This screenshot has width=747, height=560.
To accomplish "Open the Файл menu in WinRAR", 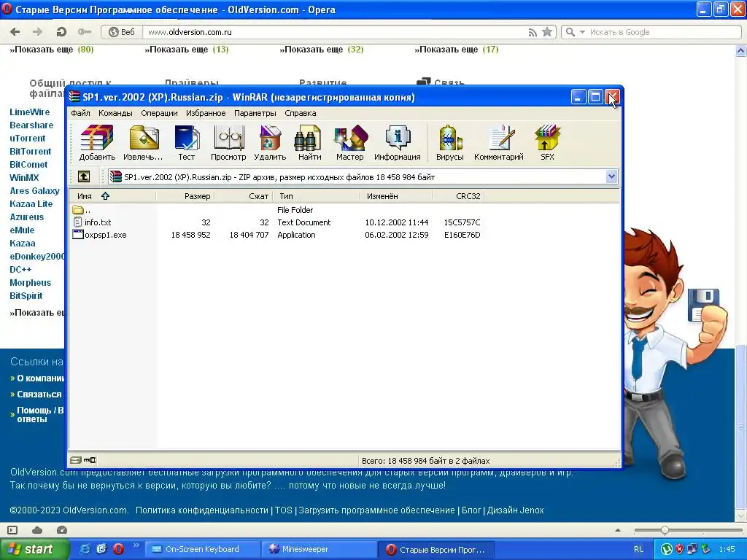I will [80, 113].
